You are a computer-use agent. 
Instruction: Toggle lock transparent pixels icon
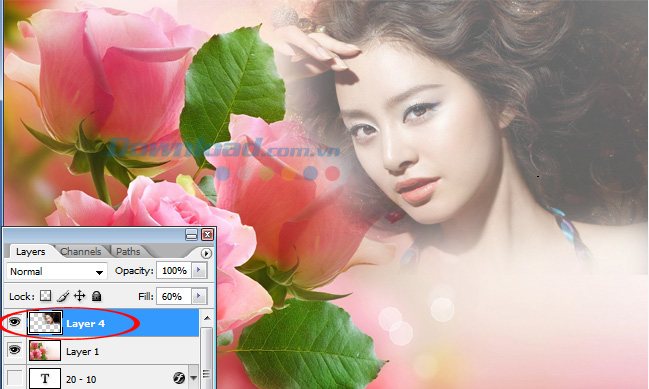click(x=46, y=296)
